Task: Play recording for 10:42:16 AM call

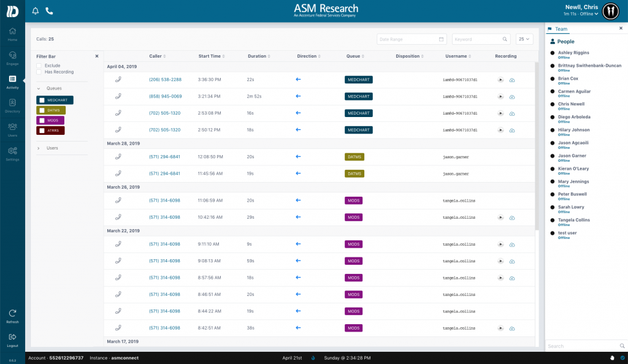Action: click(x=500, y=218)
